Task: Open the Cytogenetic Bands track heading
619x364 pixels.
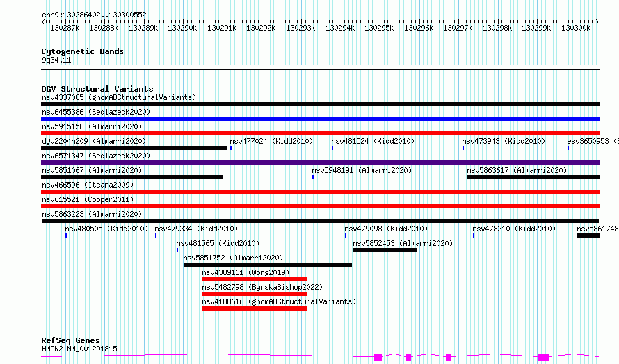Action: coord(83,51)
